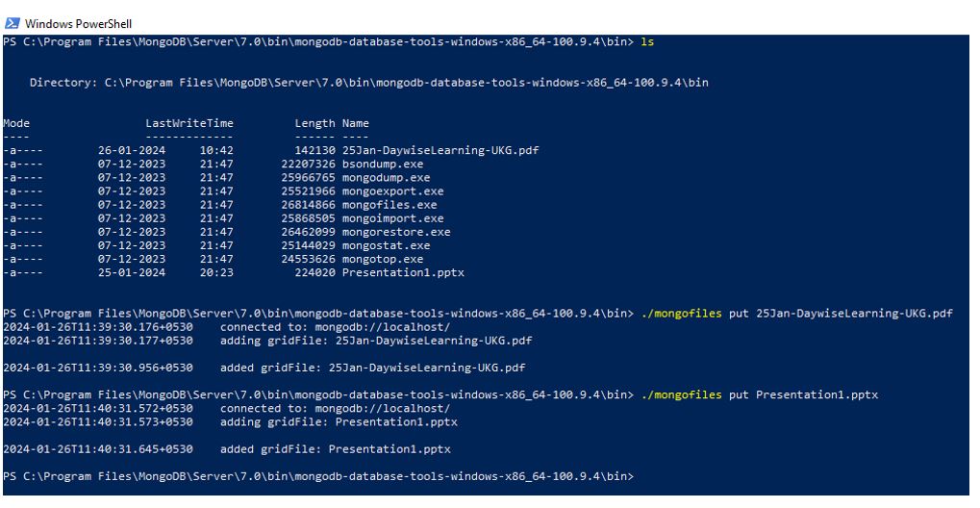
Task: Click the Mode column header
Action: [x=16, y=123]
